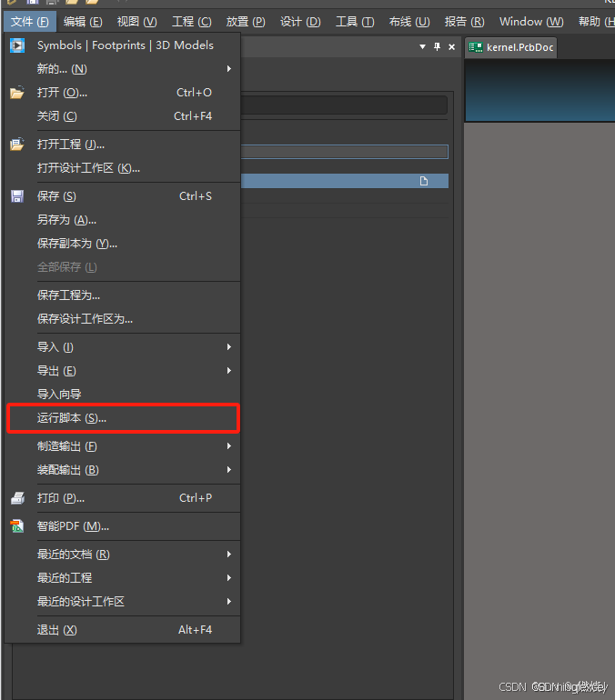The height and width of the screenshot is (700, 615).
Task: Expand 最近的设计工作区 submenu
Action: pos(123,601)
